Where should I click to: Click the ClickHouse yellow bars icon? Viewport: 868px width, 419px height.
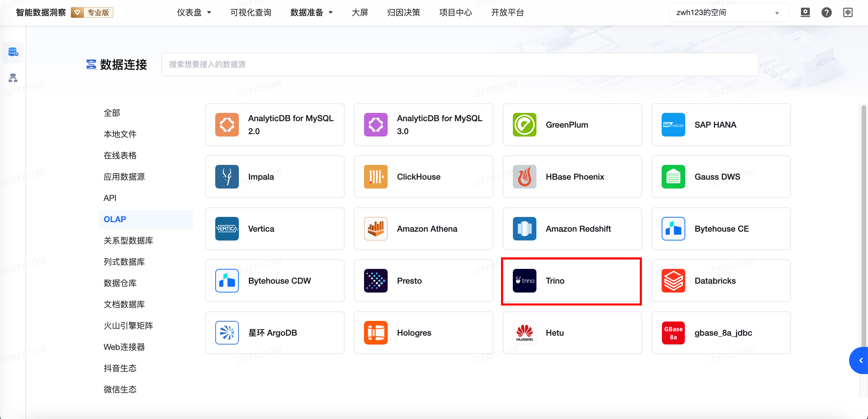[x=376, y=177]
